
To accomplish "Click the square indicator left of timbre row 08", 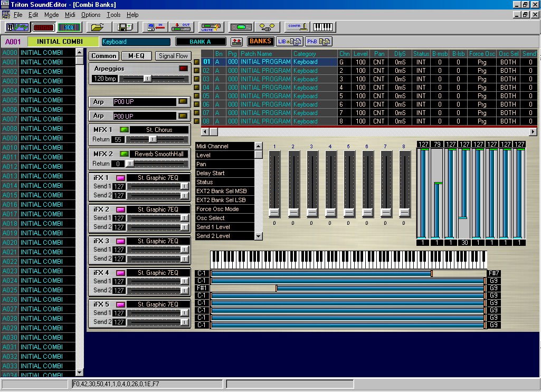I will (197, 121).
